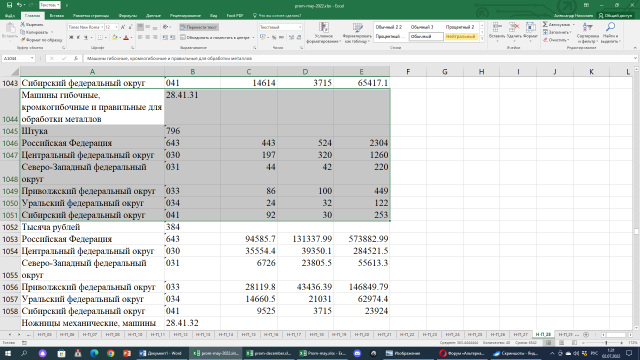Apply the thousands separator format

[281, 37]
